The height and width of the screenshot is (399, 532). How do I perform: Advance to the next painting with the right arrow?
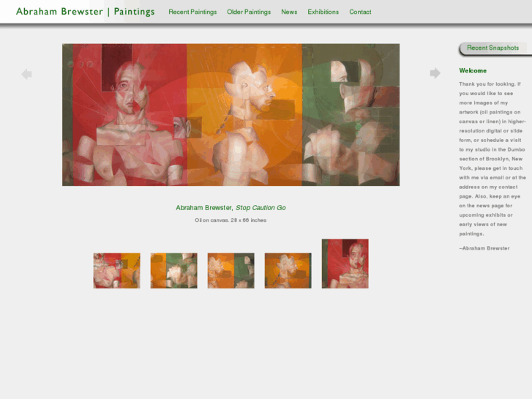point(435,73)
